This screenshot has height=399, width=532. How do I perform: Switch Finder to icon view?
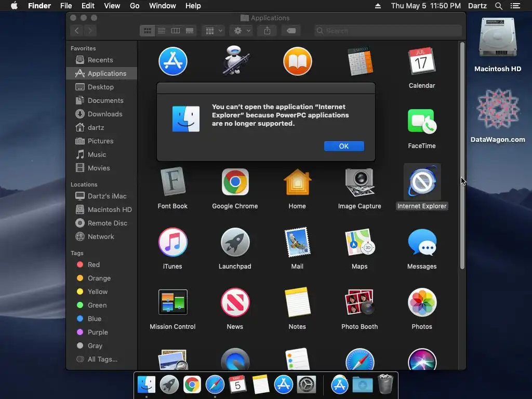[x=147, y=31]
